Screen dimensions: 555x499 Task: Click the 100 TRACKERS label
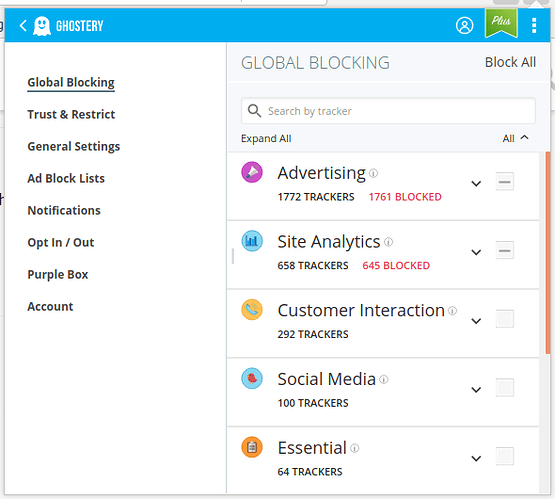point(313,403)
